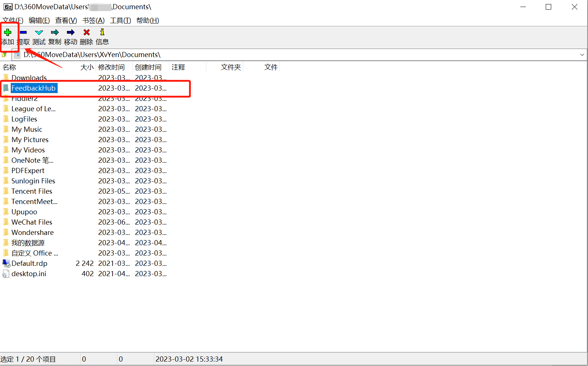Screen dimensions: 588x366
Task: Click the Info (信息) toolbar icon
Action: [102, 32]
